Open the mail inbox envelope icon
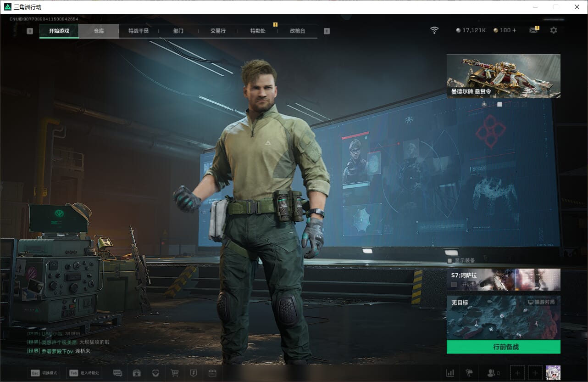 point(533,30)
